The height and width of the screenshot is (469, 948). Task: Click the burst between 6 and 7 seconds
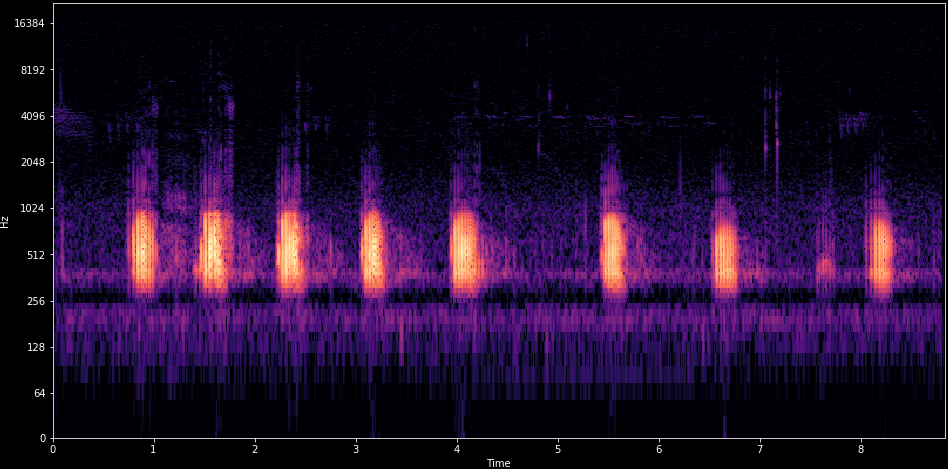724,252
